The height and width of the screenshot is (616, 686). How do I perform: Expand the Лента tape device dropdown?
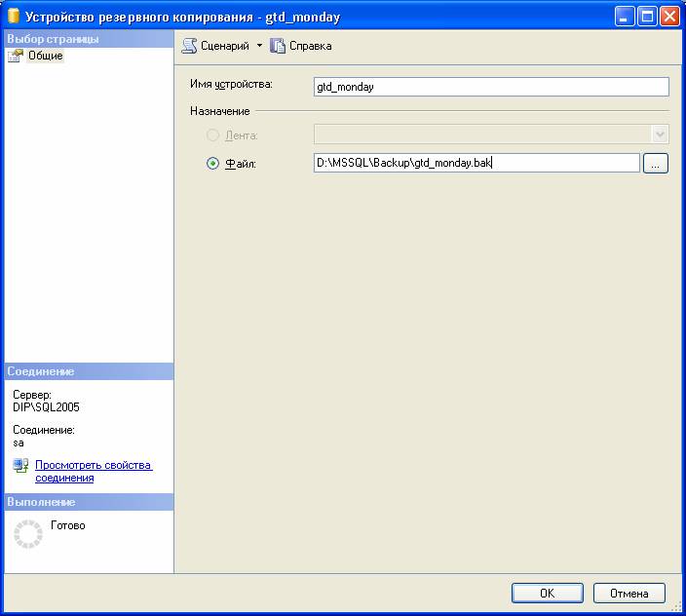[660, 135]
